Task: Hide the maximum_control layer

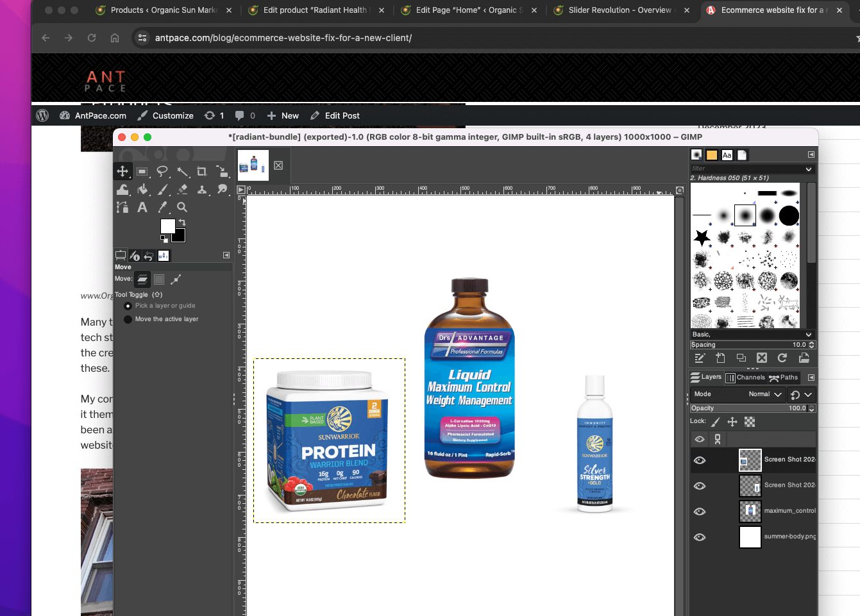Action: 700,512
